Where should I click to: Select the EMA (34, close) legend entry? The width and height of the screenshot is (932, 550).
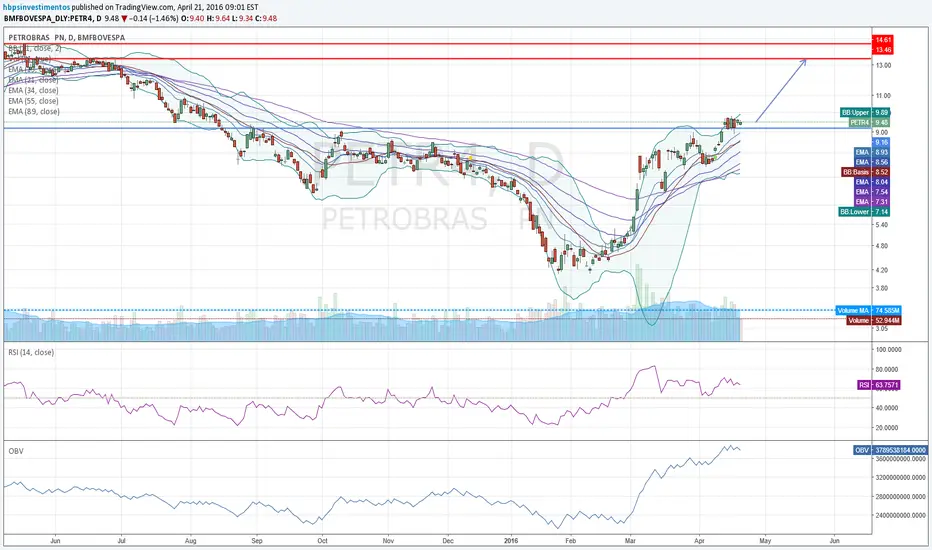[33, 90]
